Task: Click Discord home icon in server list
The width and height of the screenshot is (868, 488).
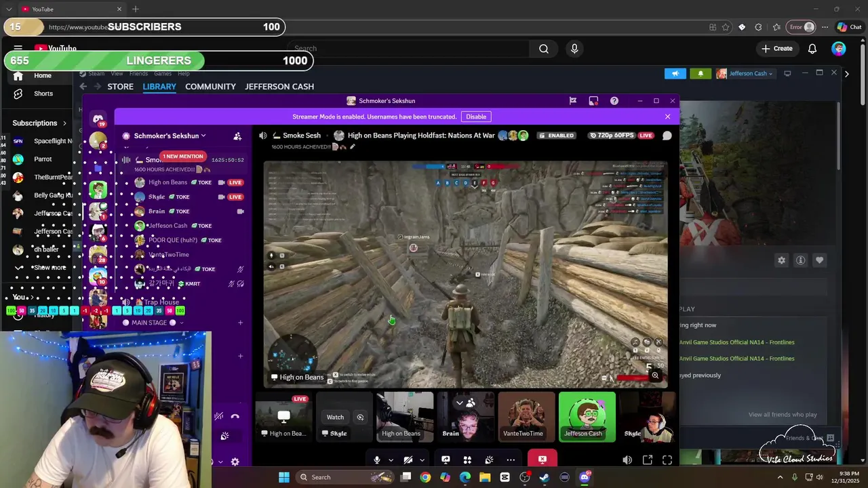Action: click(x=98, y=118)
